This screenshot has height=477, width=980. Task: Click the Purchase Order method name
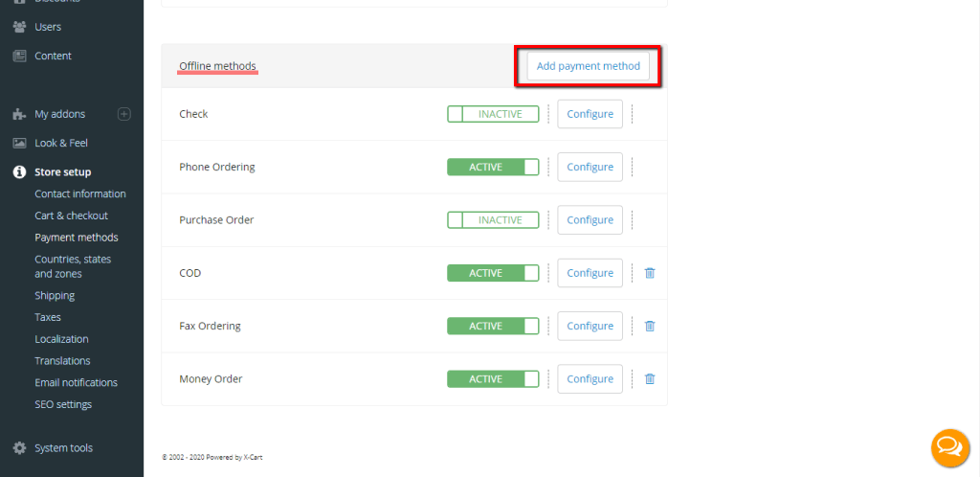click(x=216, y=220)
